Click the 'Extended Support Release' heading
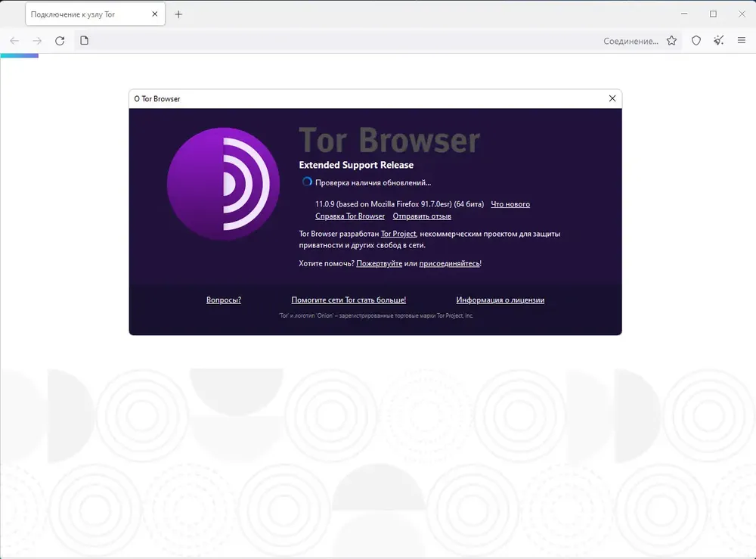The width and height of the screenshot is (756, 559). tap(356, 165)
